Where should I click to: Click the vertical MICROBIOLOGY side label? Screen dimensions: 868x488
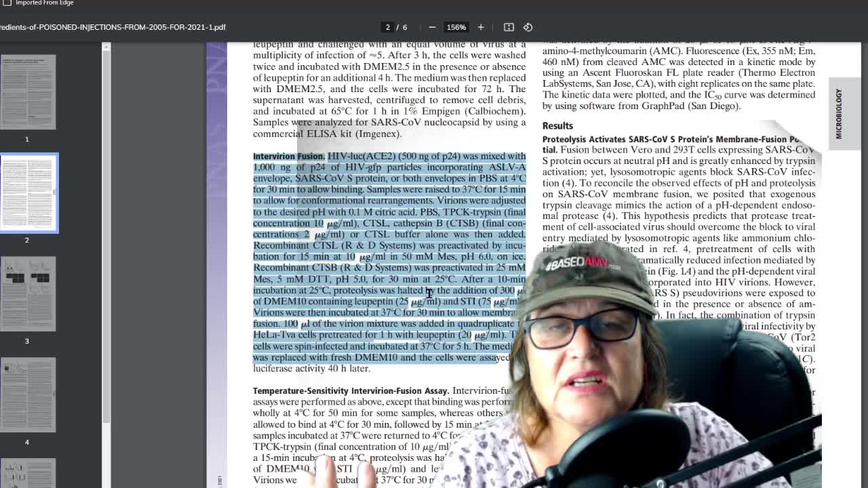pos(839,114)
